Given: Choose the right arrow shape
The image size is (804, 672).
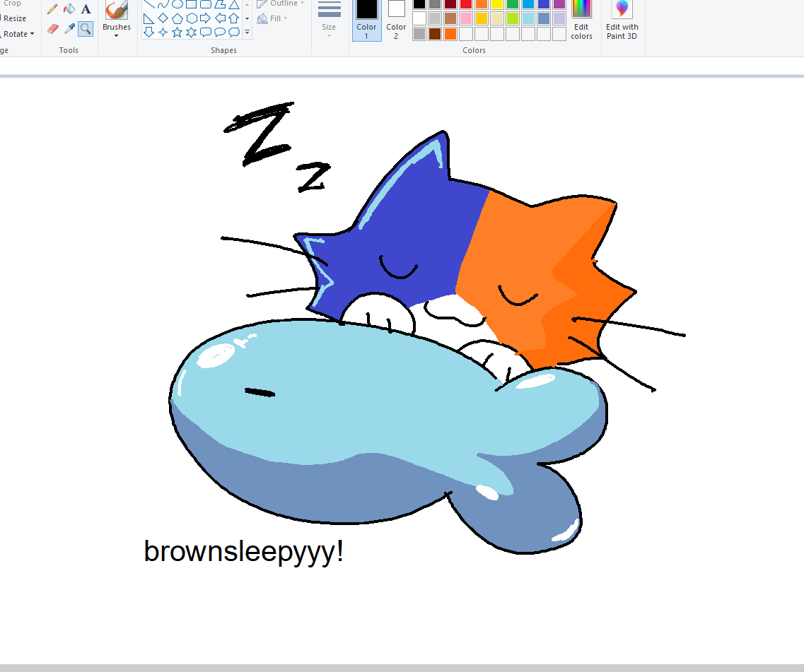Looking at the screenshot, I should point(206,19).
